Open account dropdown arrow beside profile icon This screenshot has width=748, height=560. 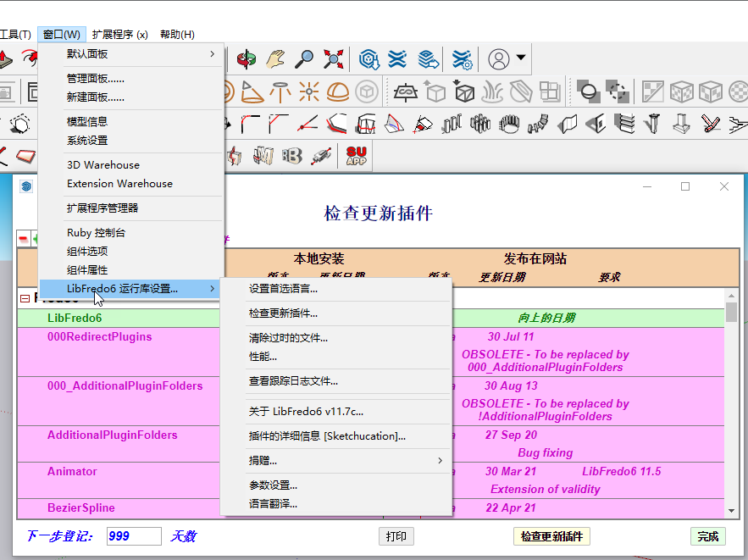(x=521, y=58)
